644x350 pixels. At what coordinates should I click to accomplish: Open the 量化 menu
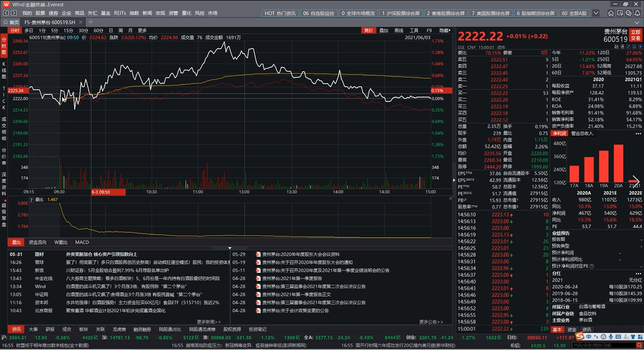186,12
